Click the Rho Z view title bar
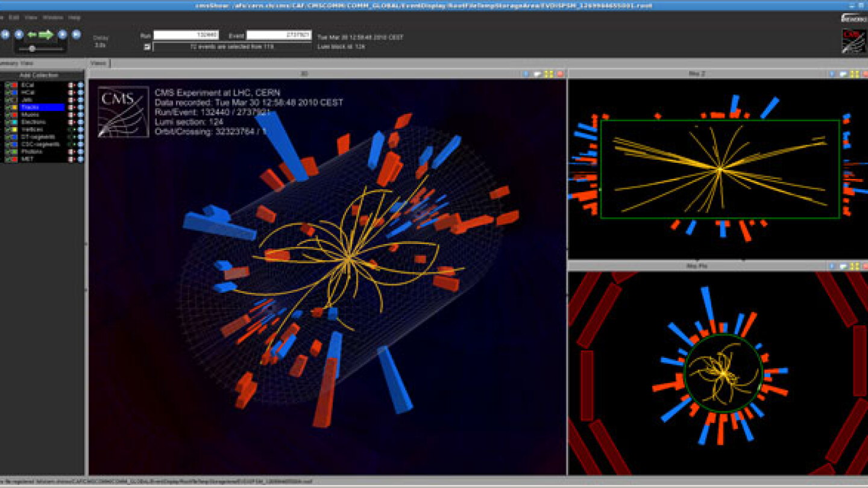This screenshot has height=488, width=868. (697, 74)
